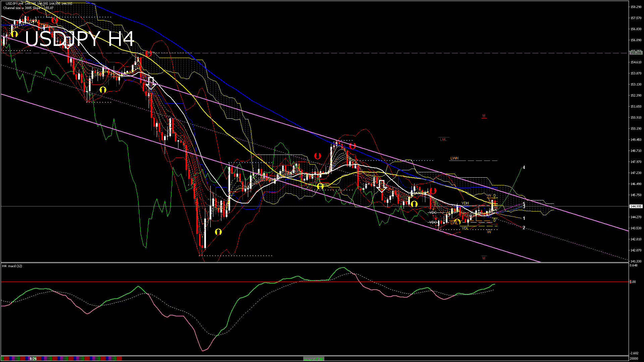Screen dimensions: 644x362
Task: Click the red LML level label
Action: (x=443, y=139)
